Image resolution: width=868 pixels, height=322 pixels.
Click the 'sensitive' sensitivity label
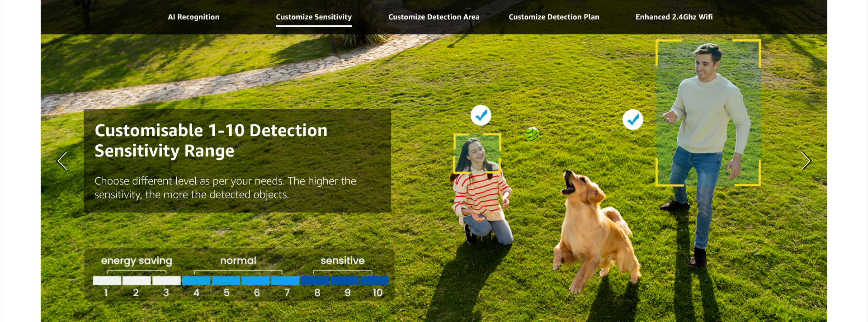(x=343, y=260)
